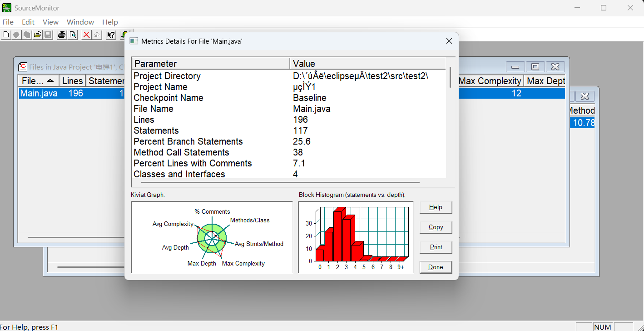Close the Metrics Details dialog
The width and height of the screenshot is (644, 331).
[449, 41]
